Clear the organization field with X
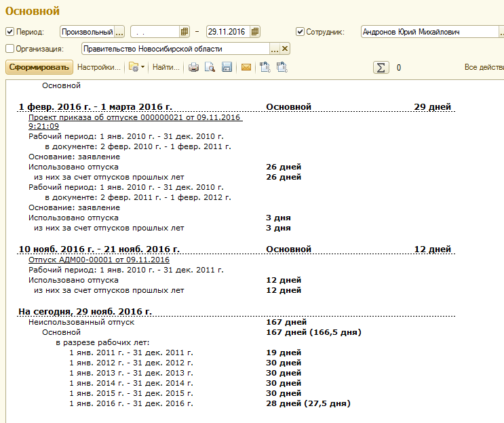Image resolution: width=504 pixels, height=423 pixels. click(x=285, y=49)
